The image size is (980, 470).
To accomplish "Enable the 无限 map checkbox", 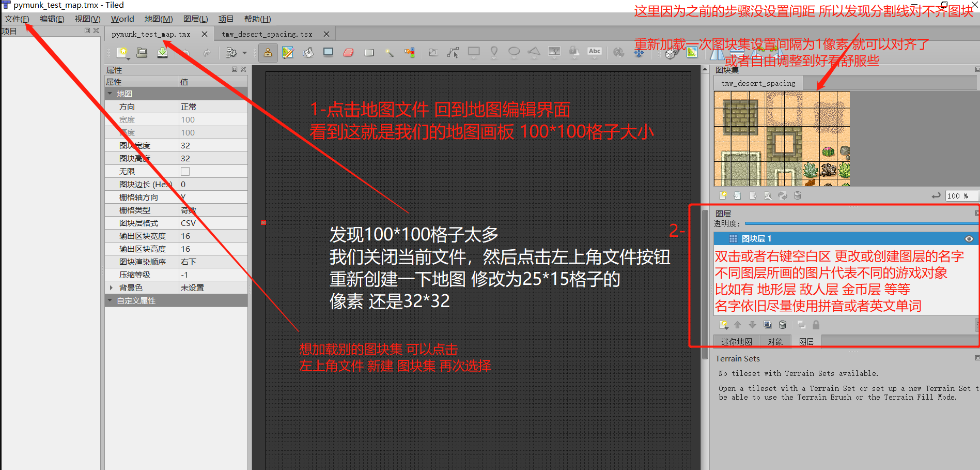I will click(x=184, y=171).
